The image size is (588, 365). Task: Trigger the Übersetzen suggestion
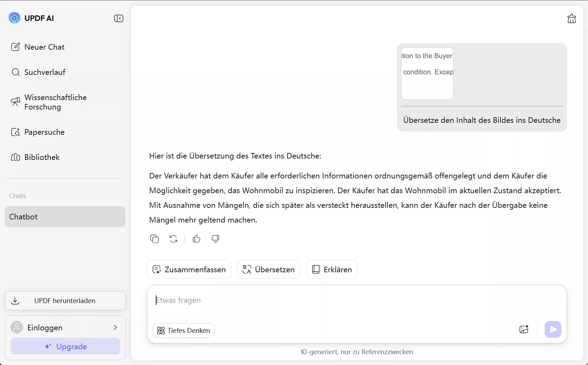pos(268,269)
